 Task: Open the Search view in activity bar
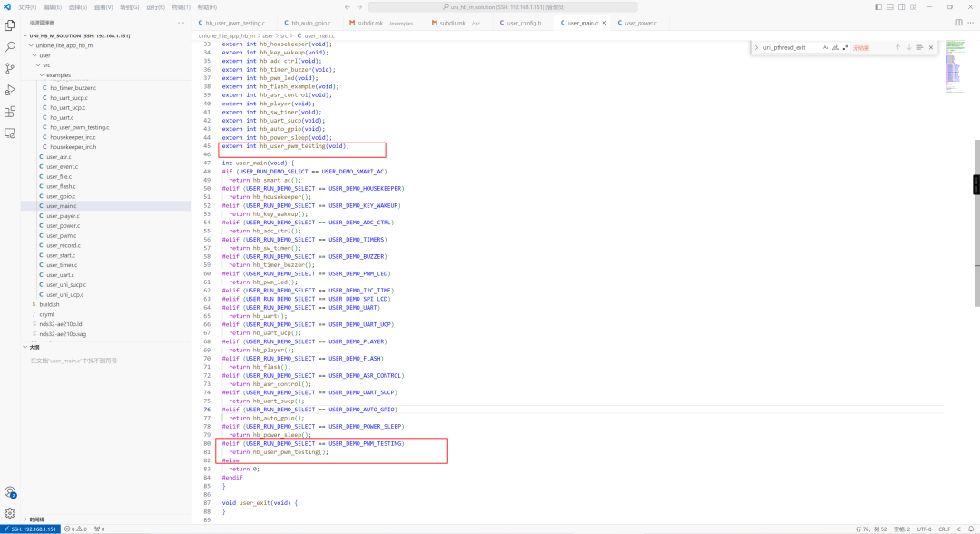pos(10,47)
